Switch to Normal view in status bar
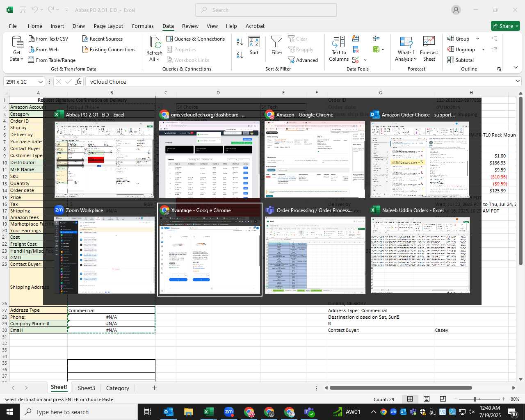Image resolution: width=525 pixels, height=420 pixels. click(410, 399)
